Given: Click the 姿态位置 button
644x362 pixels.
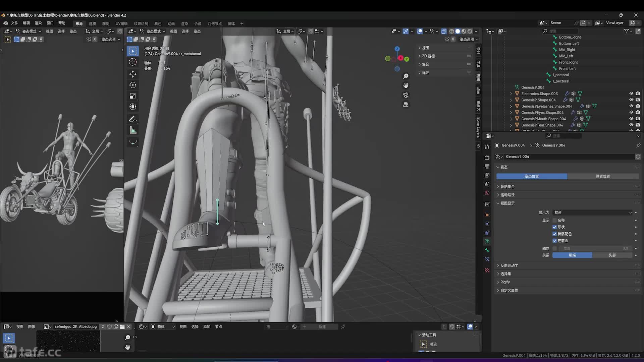Looking at the screenshot, I should click(x=532, y=176).
